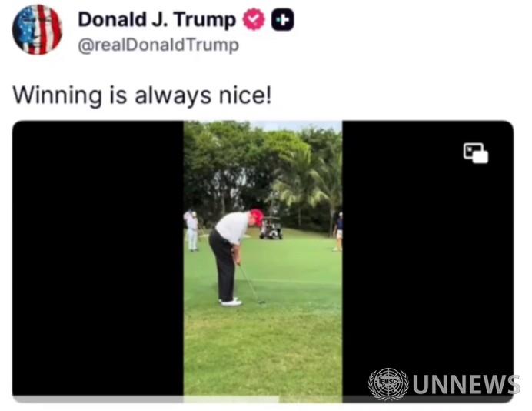This screenshot has height=411, width=532.
Task: Click the black plus badge beside name
Action: tap(282, 20)
